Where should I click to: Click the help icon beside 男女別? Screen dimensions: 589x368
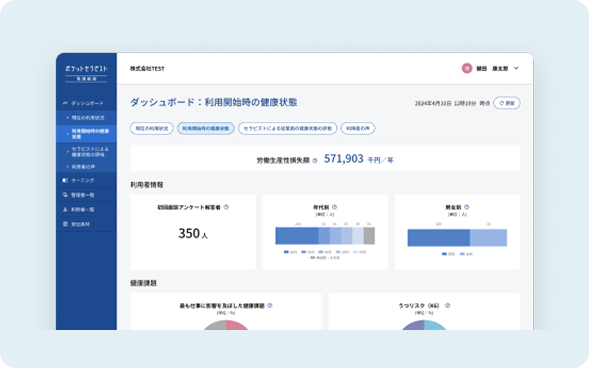coord(467,207)
